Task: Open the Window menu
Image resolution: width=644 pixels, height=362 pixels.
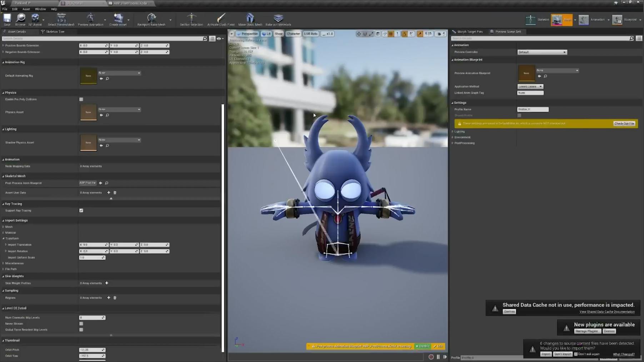Action: (40, 9)
